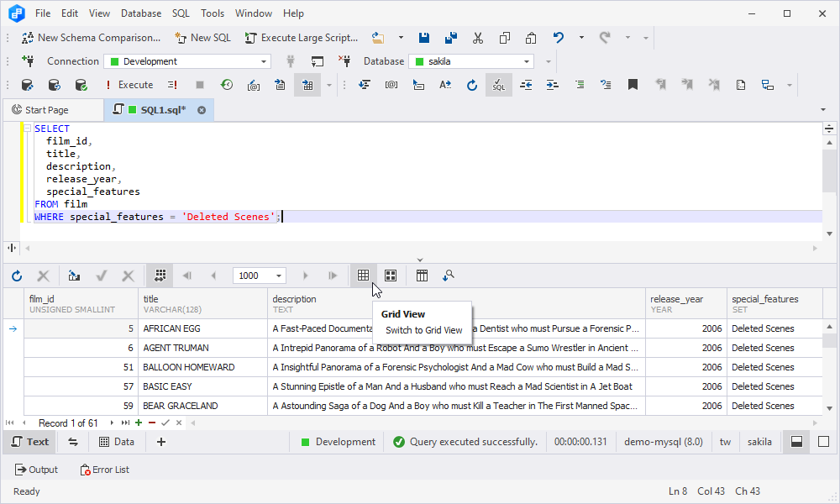The height and width of the screenshot is (504, 840).
Task: Click the Refresh icon in the SQL toolbar
Action: pyautogui.click(x=472, y=85)
